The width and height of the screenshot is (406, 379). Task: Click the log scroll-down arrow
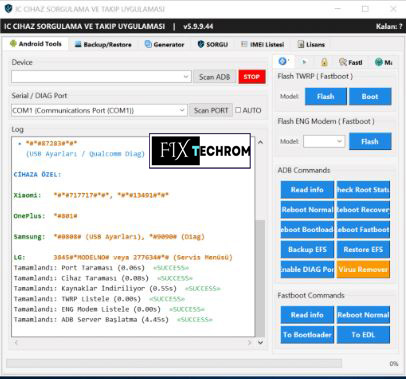point(260,342)
